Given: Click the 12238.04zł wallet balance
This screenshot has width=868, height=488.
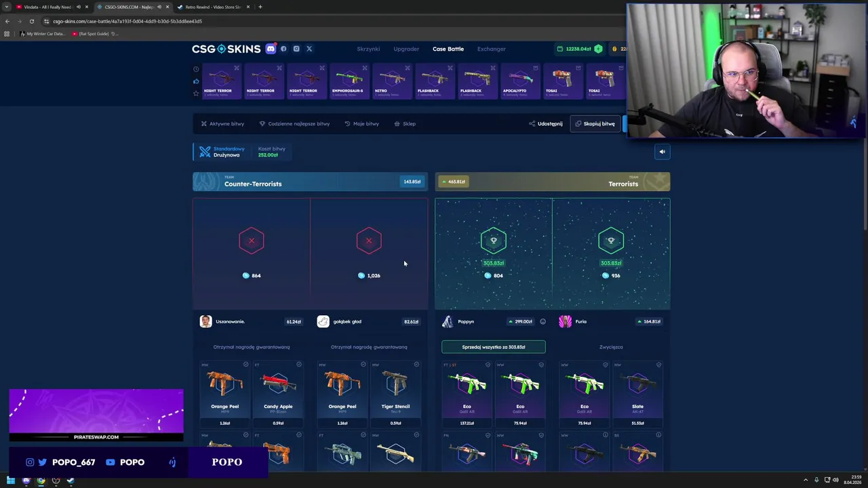Looking at the screenshot, I should (x=578, y=49).
